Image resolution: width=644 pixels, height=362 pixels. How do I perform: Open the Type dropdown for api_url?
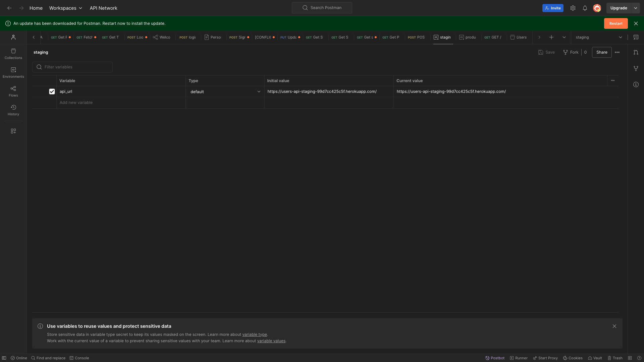click(x=225, y=92)
